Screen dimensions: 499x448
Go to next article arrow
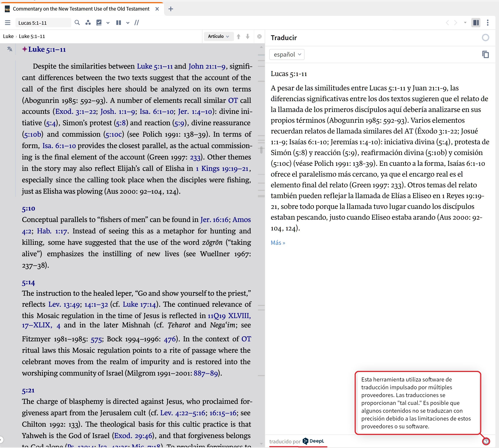point(248,36)
